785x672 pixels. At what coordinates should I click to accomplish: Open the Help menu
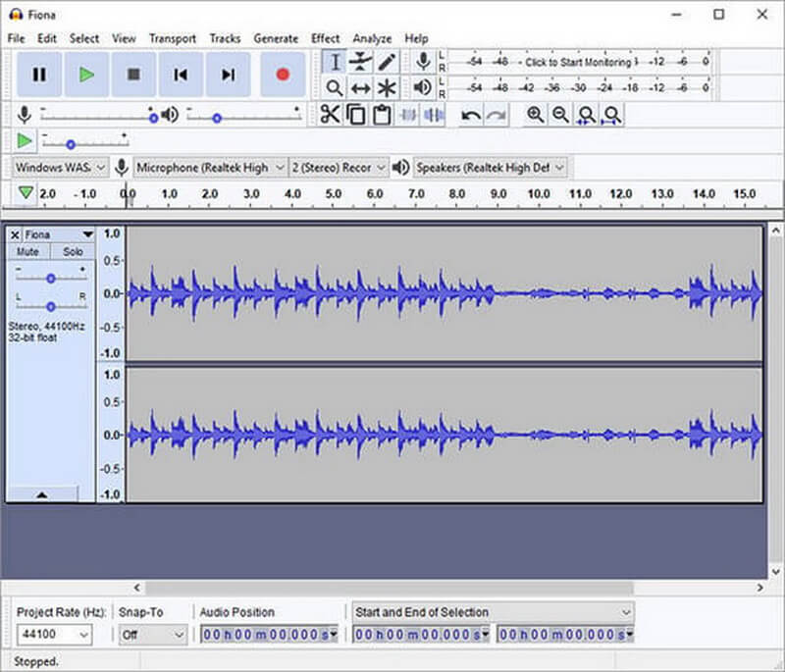point(416,38)
